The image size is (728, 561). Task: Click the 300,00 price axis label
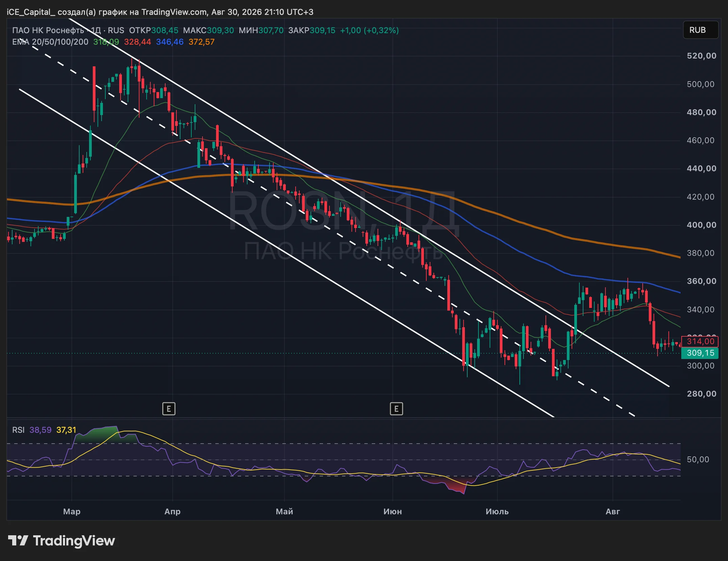click(701, 366)
